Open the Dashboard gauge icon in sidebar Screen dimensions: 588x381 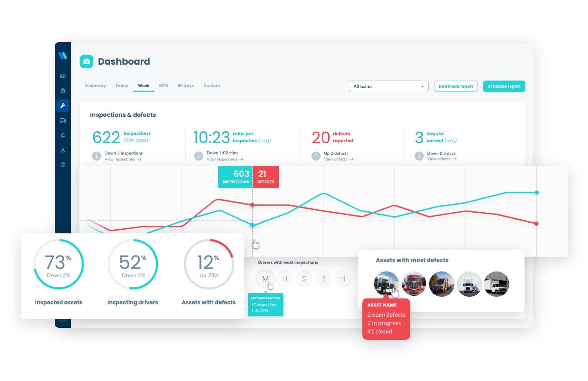click(x=63, y=75)
